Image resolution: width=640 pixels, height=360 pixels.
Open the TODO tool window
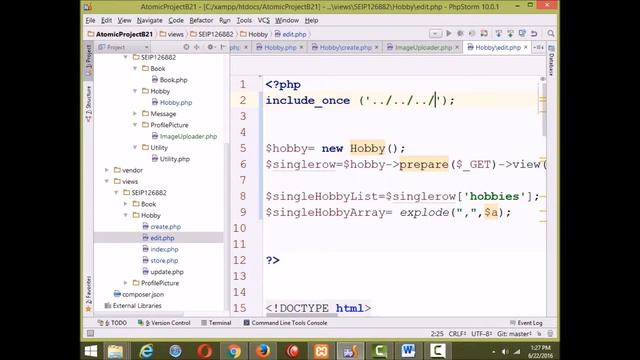[x=112, y=323]
